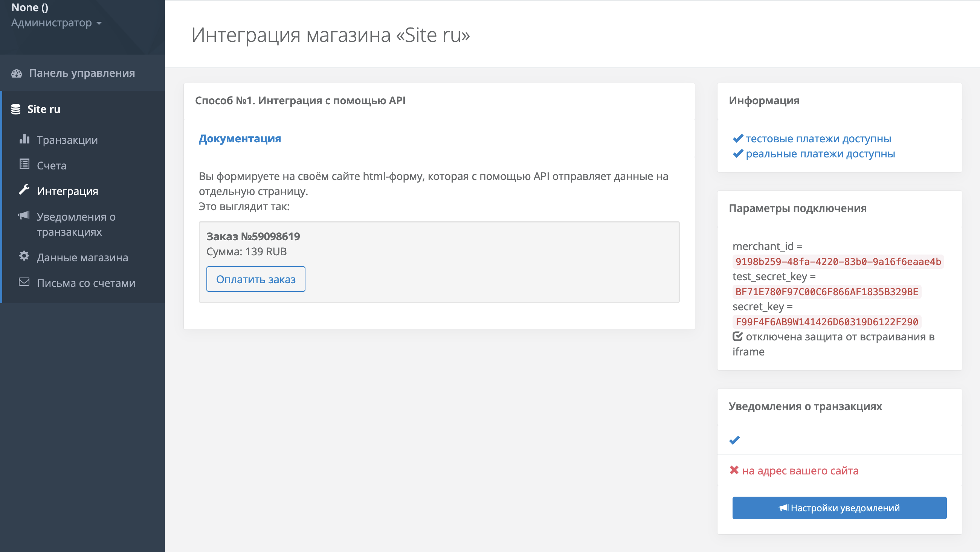
Task: Click на адрес вашего сайта text
Action: 800,471
